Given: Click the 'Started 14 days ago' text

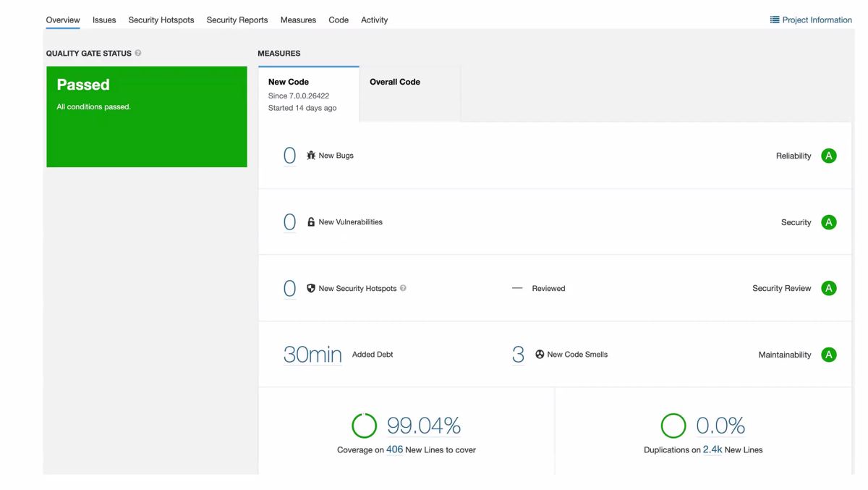Looking at the screenshot, I should [302, 108].
